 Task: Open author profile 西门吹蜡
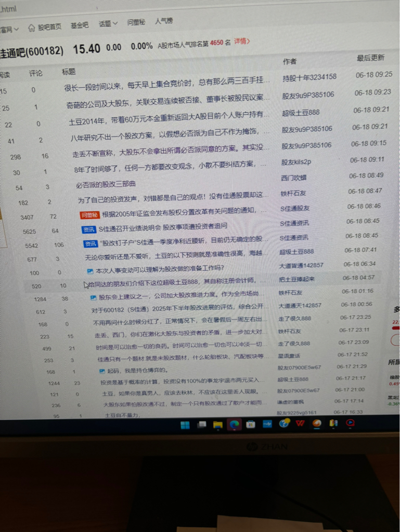click(x=294, y=178)
